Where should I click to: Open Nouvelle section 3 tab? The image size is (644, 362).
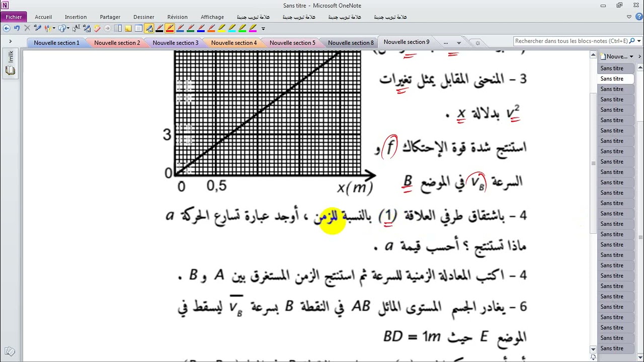[x=175, y=43]
